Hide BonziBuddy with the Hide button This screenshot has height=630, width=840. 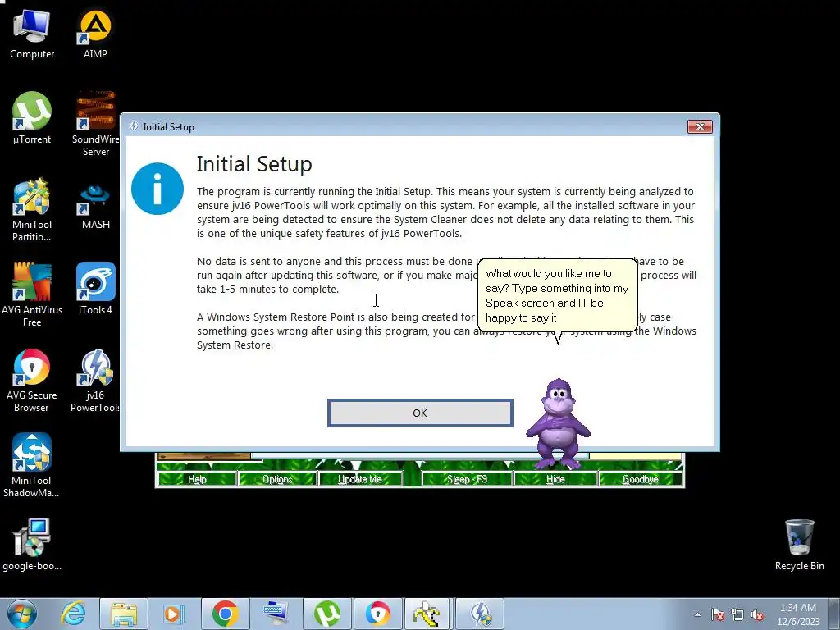555,479
